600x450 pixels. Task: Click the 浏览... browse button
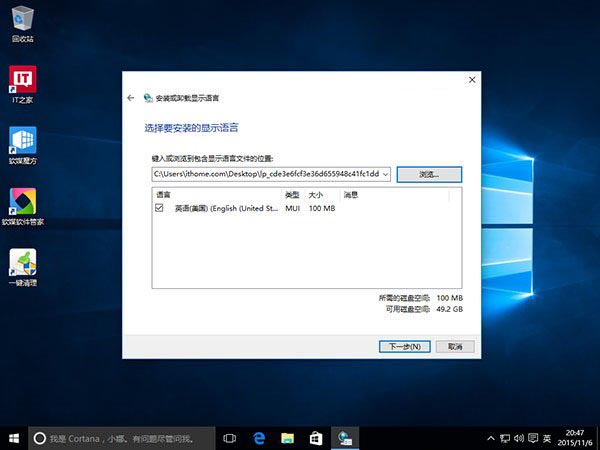click(x=429, y=174)
